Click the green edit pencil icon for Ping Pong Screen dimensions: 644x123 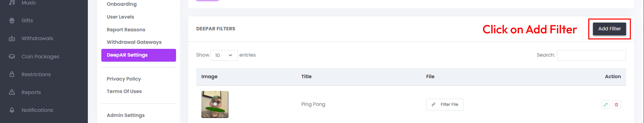click(605, 104)
